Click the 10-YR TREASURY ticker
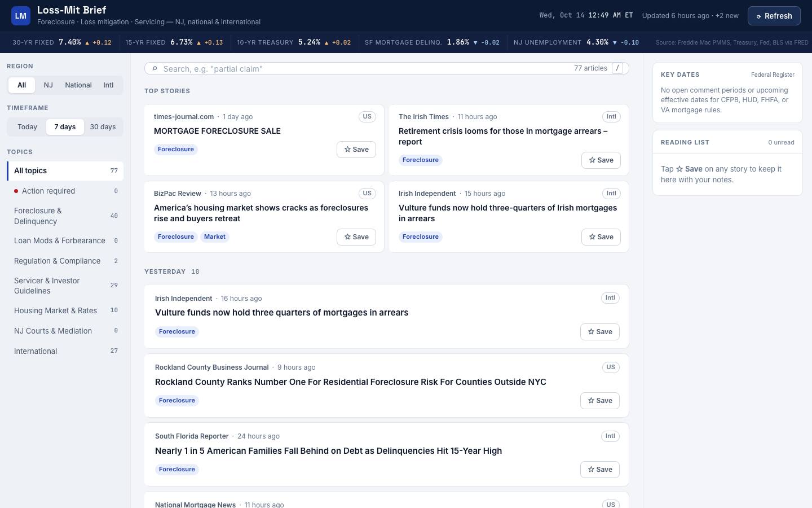 [x=294, y=42]
